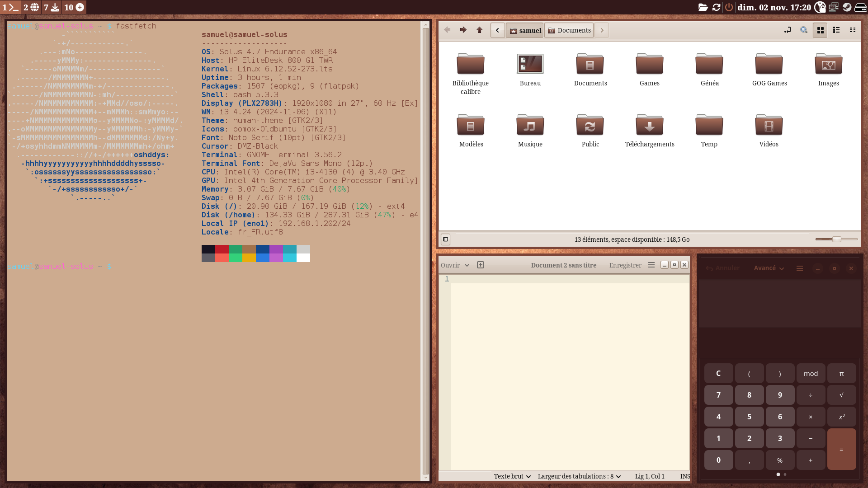The image size is (868, 488).
Task: Click the Steam tray icon
Action: [847, 7]
